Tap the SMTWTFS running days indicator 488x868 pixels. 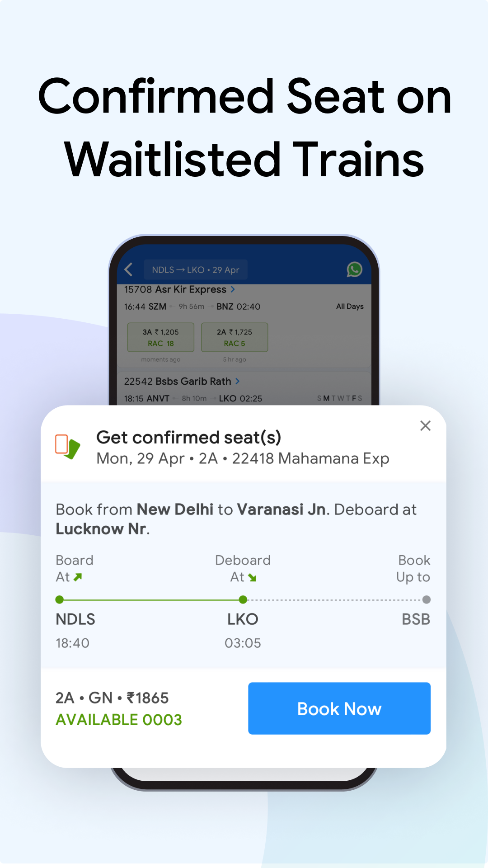[339, 398]
